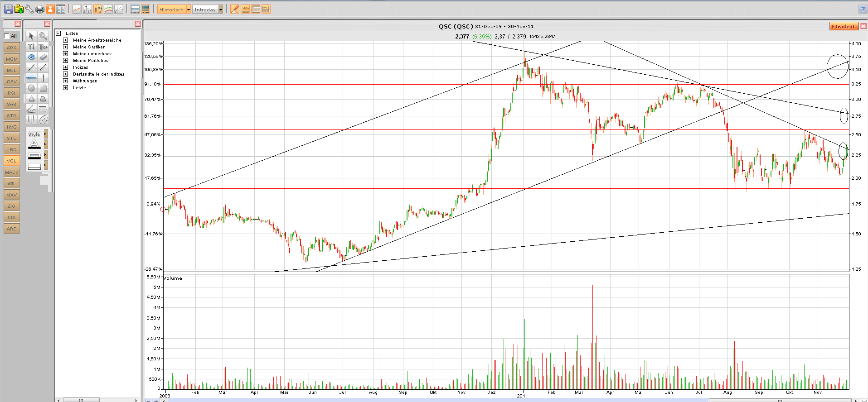Toggle the MOM indicator
This screenshot has height=402, width=868.
coord(11,59)
